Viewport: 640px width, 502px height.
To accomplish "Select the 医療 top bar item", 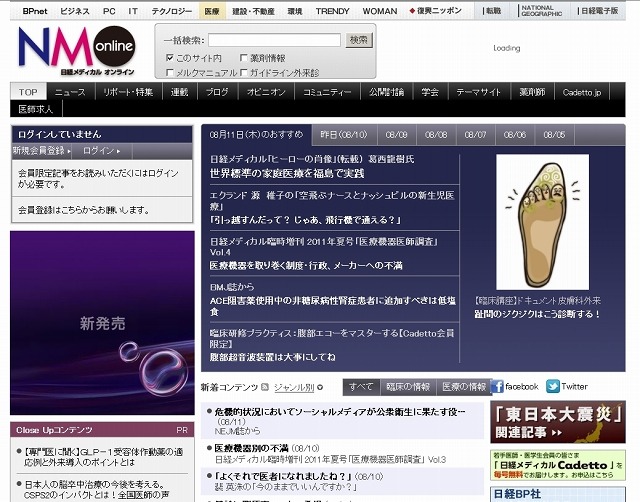I will click(x=212, y=11).
